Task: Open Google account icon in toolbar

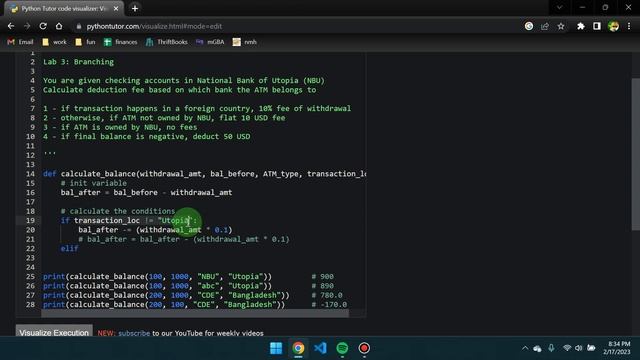Action: pyautogui.click(x=529, y=26)
